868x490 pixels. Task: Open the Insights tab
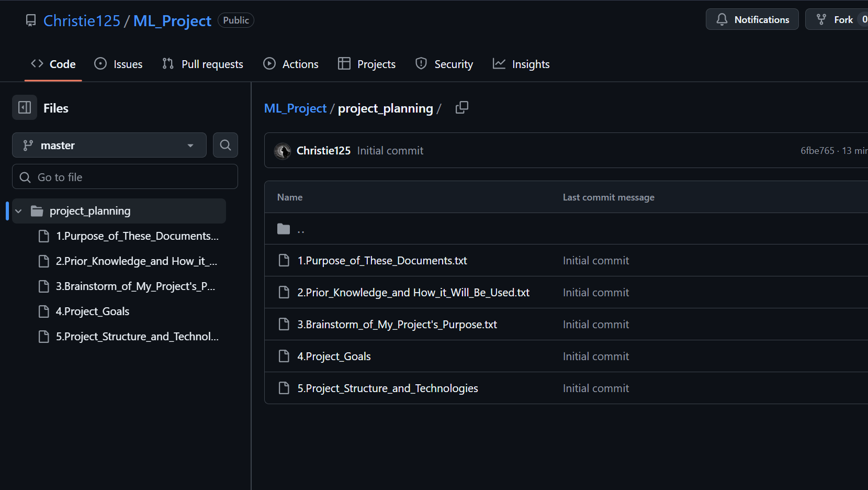tap(521, 64)
